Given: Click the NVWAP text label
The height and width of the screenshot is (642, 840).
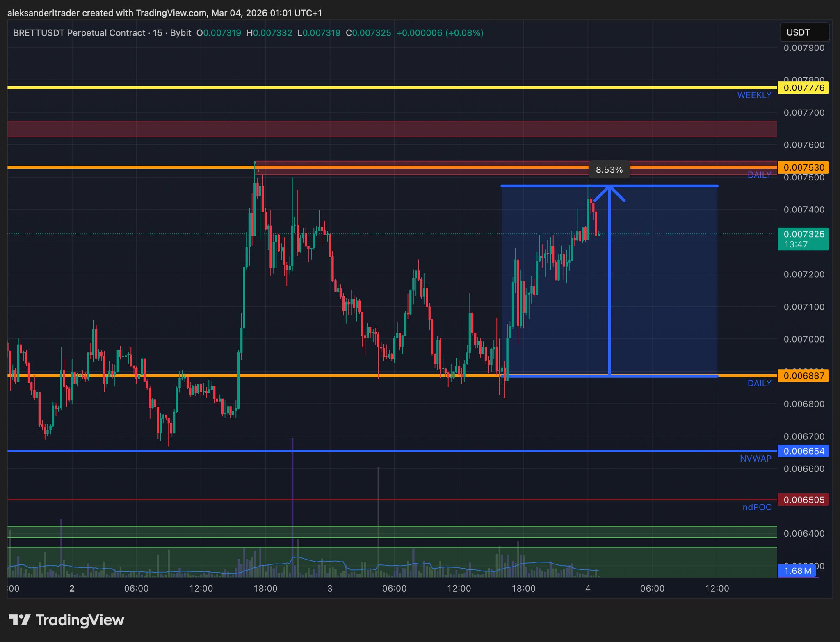Looking at the screenshot, I should [756, 459].
